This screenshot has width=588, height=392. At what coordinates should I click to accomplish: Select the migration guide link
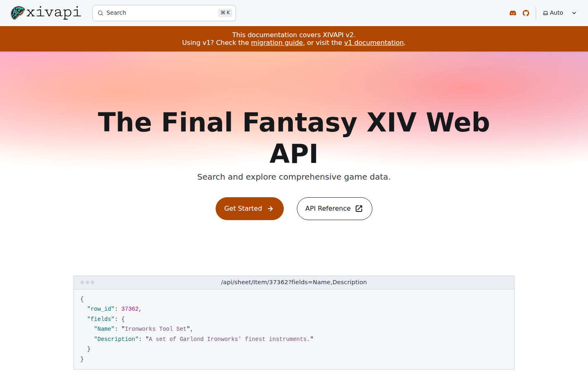point(277,42)
